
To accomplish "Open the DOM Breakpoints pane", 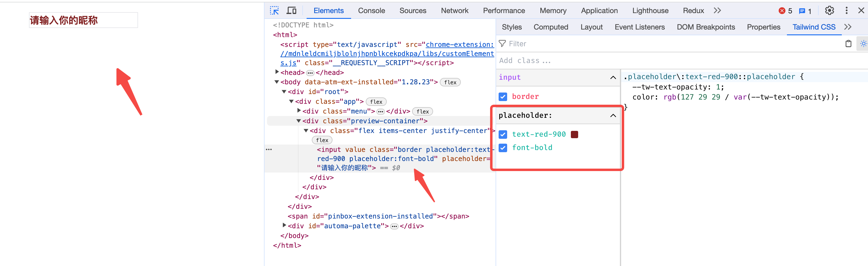I will (x=706, y=27).
